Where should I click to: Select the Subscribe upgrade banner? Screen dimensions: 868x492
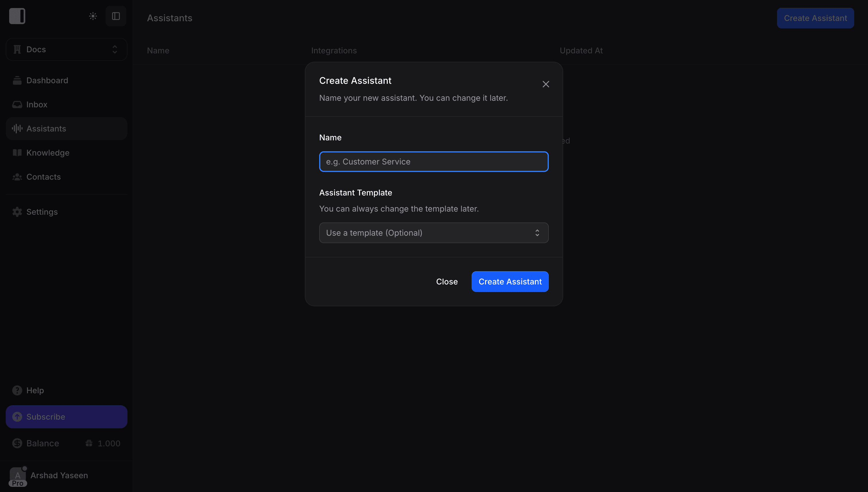point(66,417)
